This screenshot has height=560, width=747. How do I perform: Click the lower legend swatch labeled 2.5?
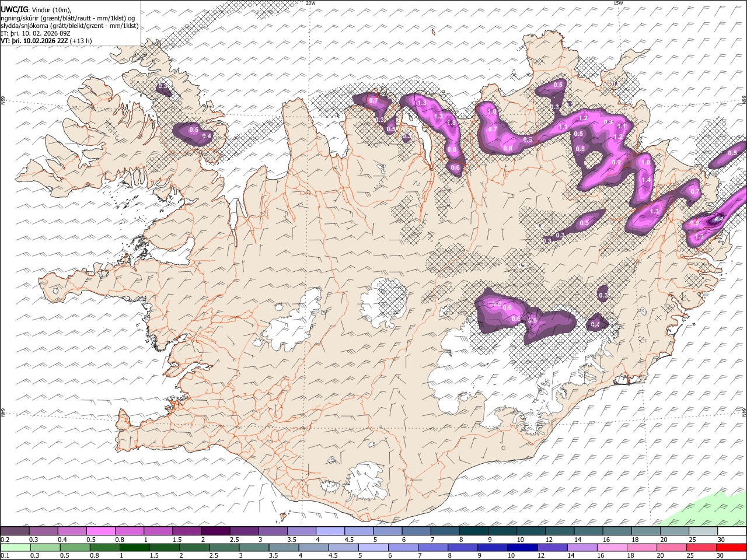pyautogui.click(x=224, y=548)
